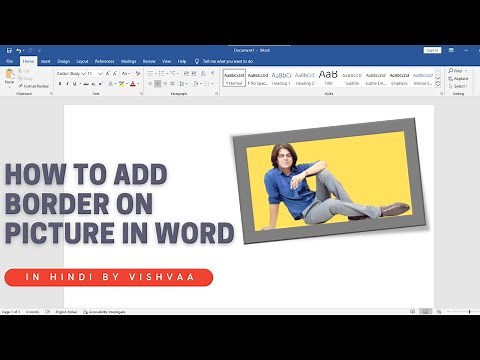This screenshot has height=360, width=480.
Task: Apply the Heading 1 style
Action: (281, 78)
